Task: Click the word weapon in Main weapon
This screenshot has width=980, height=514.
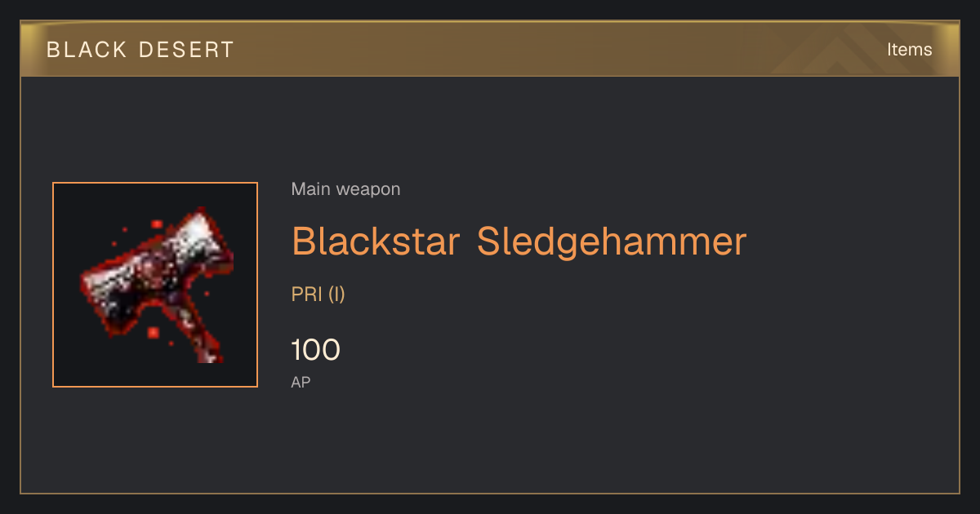Action: 368,189
